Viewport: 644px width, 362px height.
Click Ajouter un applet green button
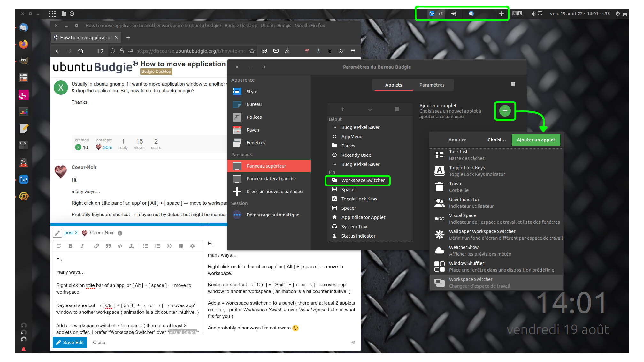coord(536,140)
